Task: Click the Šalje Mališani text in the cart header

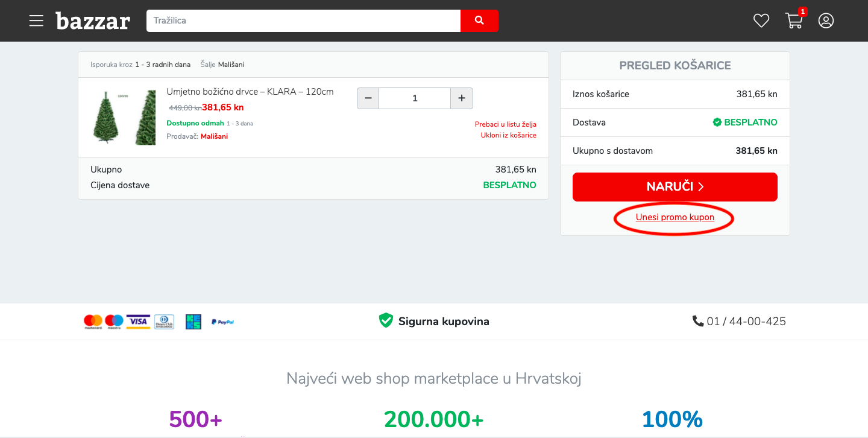Action: pos(222,65)
